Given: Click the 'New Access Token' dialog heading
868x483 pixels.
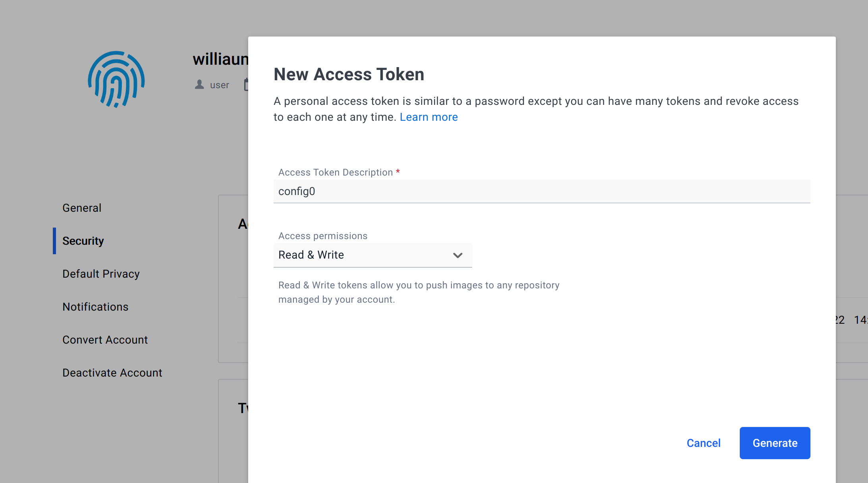Looking at the screenshot, I should point(349,74).
